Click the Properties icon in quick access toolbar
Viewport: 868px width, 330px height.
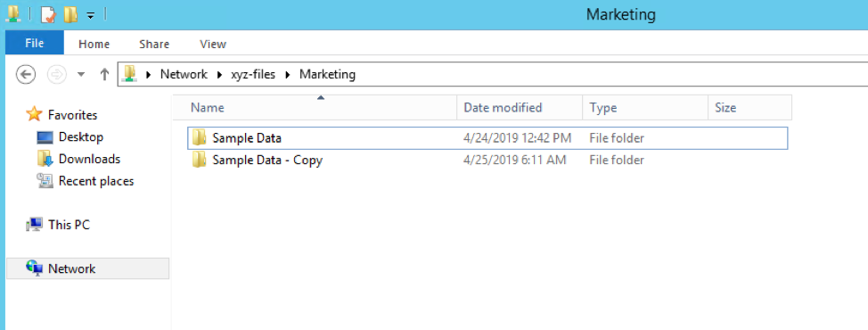click(x=49, y=14)
